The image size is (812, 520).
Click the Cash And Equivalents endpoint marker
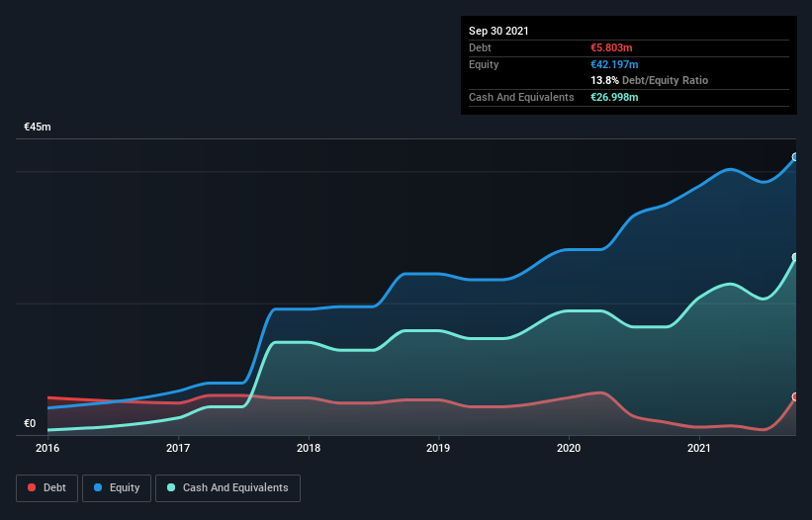coord(795,257)
